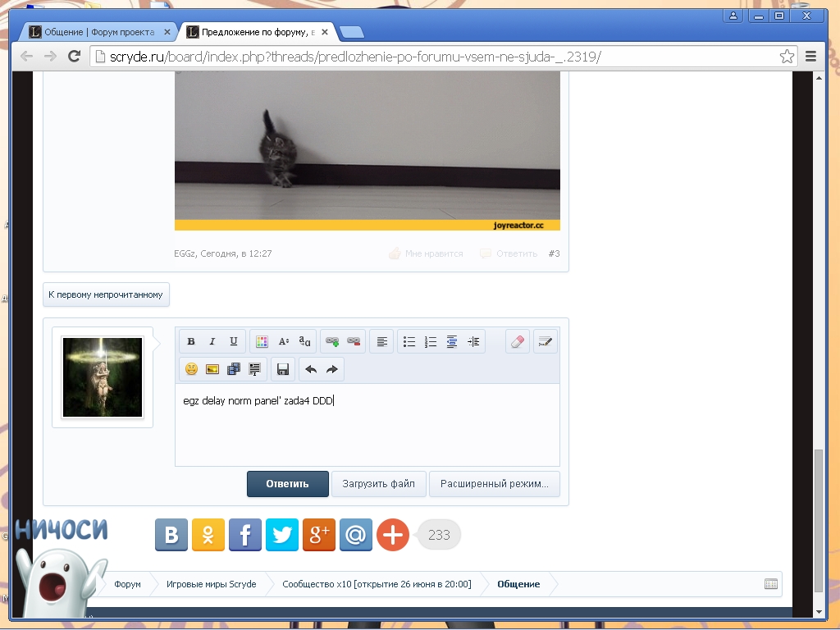Insert a link using the green chain icon
This screenshot has width=840, height=630.
(x=331, y=340)
